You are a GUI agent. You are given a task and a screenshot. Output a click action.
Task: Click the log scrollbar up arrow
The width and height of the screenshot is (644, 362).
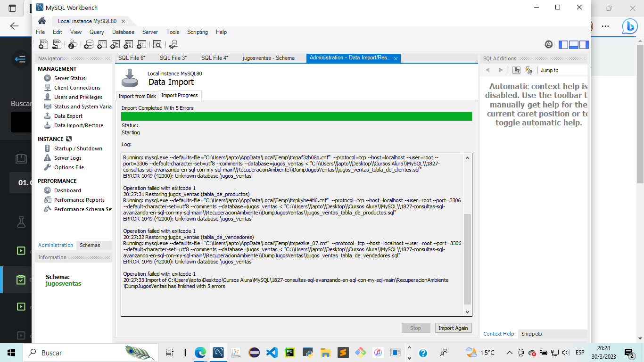[468, 158]
